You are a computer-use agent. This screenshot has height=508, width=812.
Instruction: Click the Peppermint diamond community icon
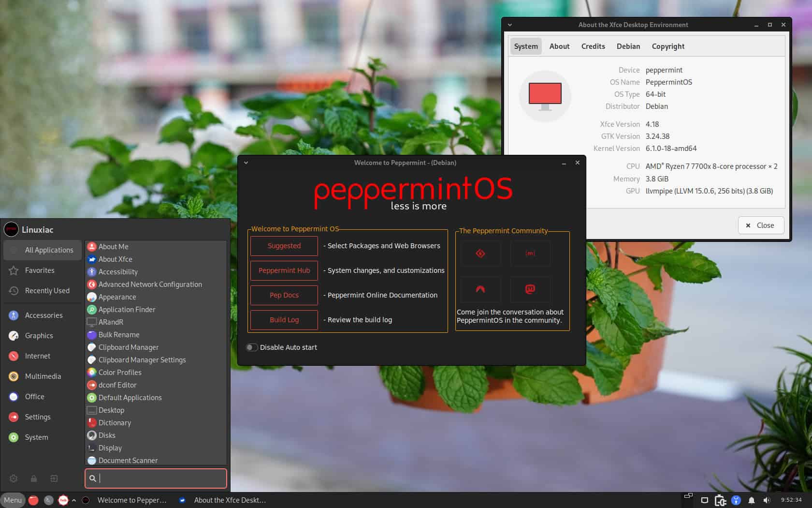(480, 253)
